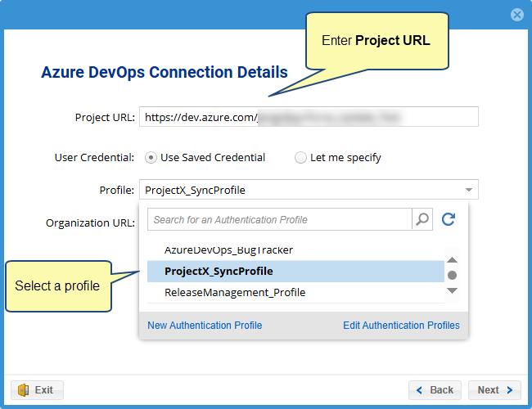Click Edit Authentication Profiles link
The width and height of the screenshot is (532, 409).
click(x=401, y=326)
